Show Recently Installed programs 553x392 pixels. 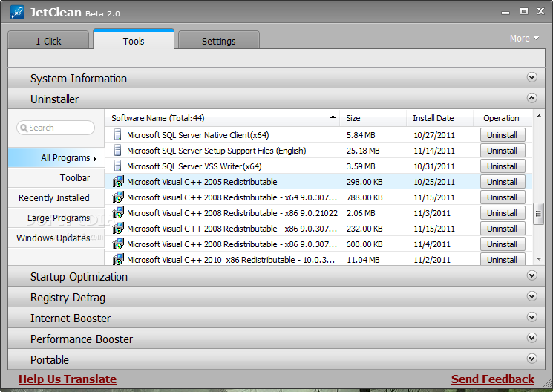(56, 198)
